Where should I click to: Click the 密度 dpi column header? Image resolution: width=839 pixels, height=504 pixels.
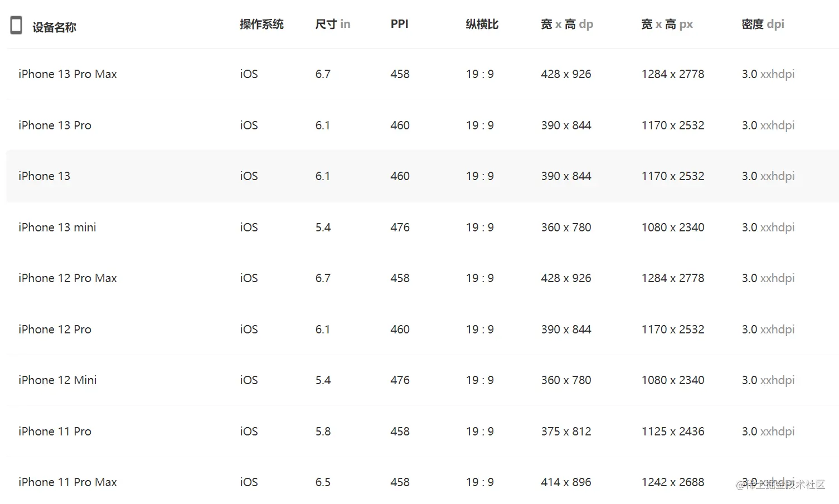(763, 24)
